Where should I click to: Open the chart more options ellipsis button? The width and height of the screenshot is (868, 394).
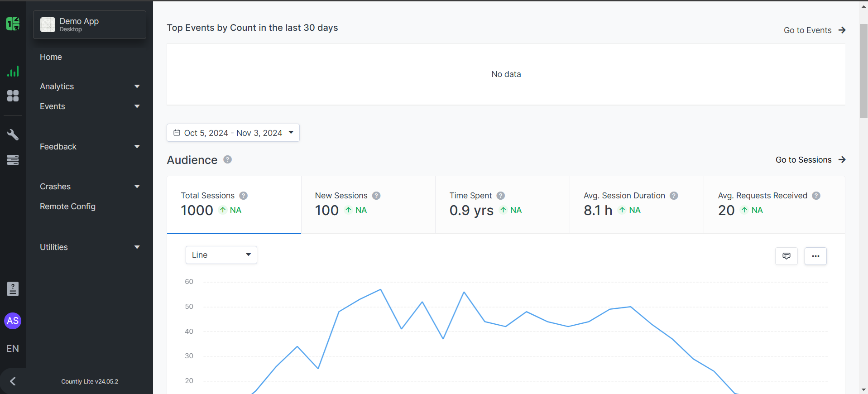[815, 256]
